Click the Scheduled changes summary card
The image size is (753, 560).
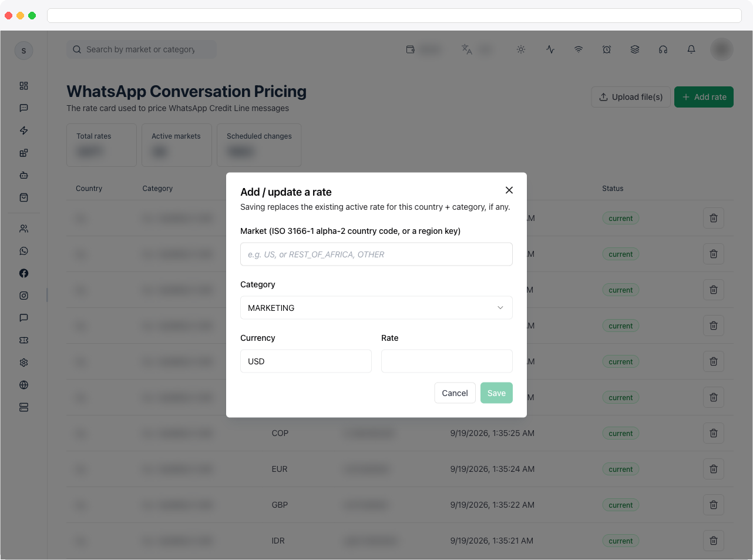(259, 145)
